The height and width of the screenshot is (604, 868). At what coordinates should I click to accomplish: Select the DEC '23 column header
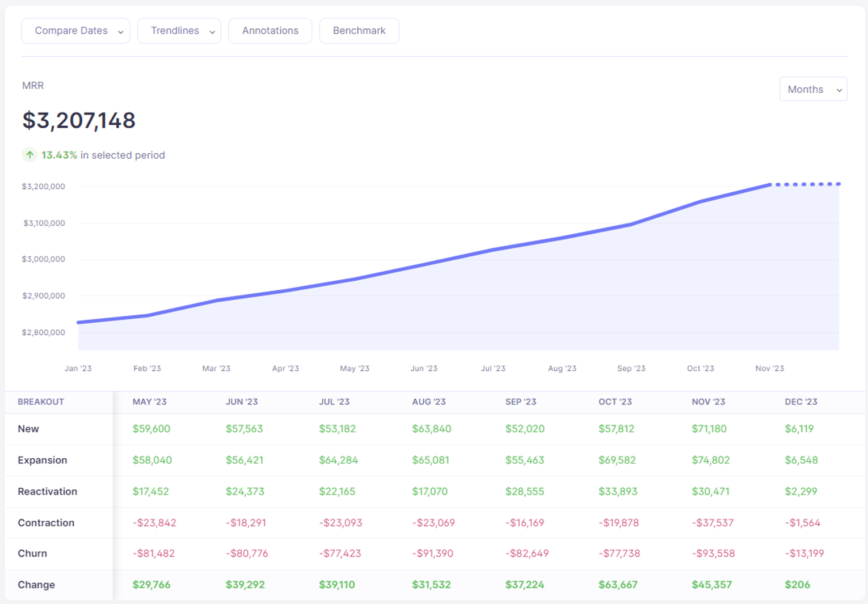801,402
